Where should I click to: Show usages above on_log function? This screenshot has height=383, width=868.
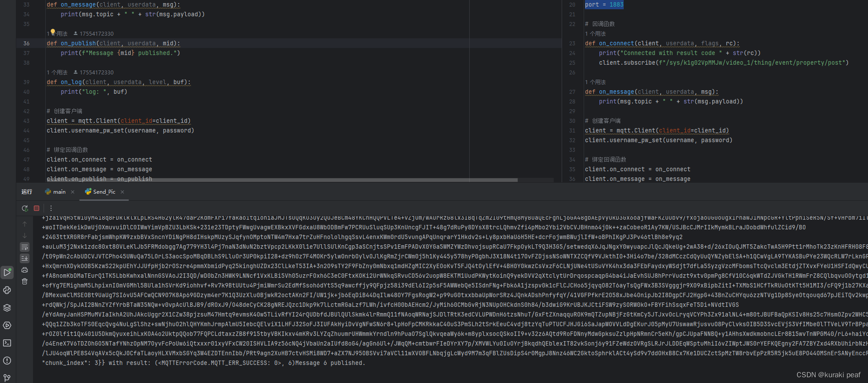(57, 73)
